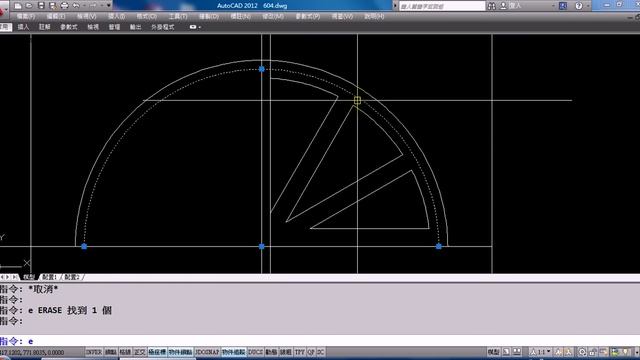Open the Parametric (P) menu
Viewport: 640px width, 360px height.
(x=307, y=16)
